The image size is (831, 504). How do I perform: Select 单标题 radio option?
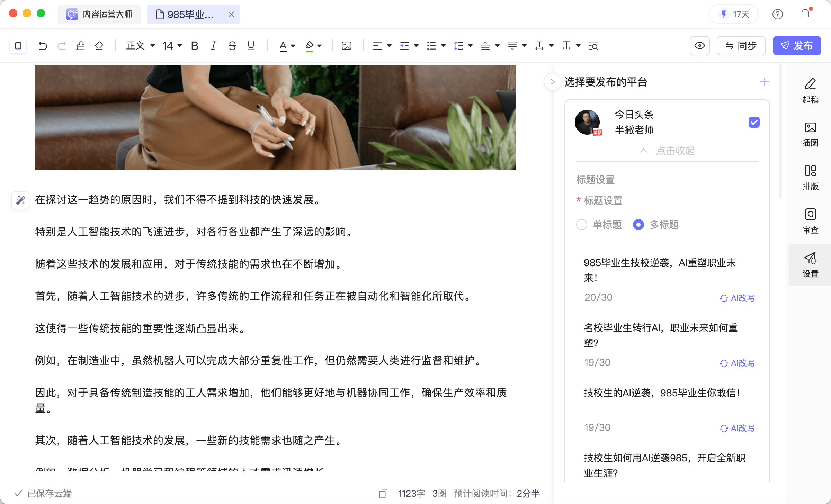coord(582,225)
